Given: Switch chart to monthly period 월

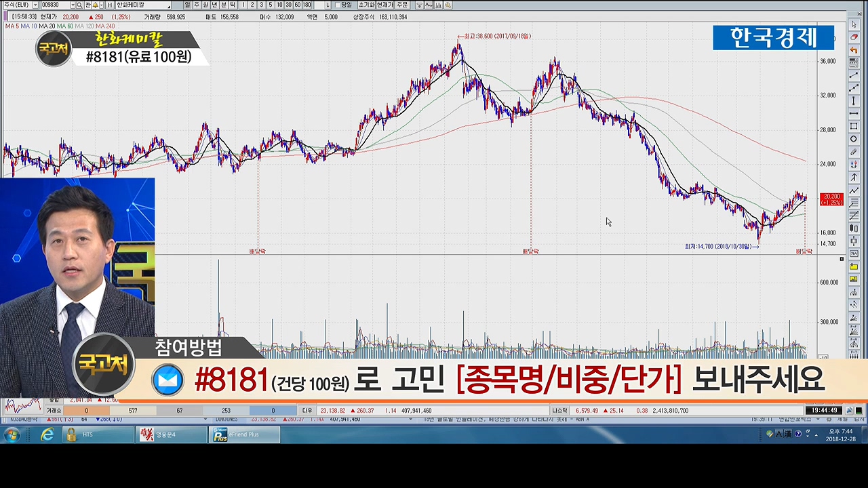Looking at the screenshot, I should click(x=205, y=5).
